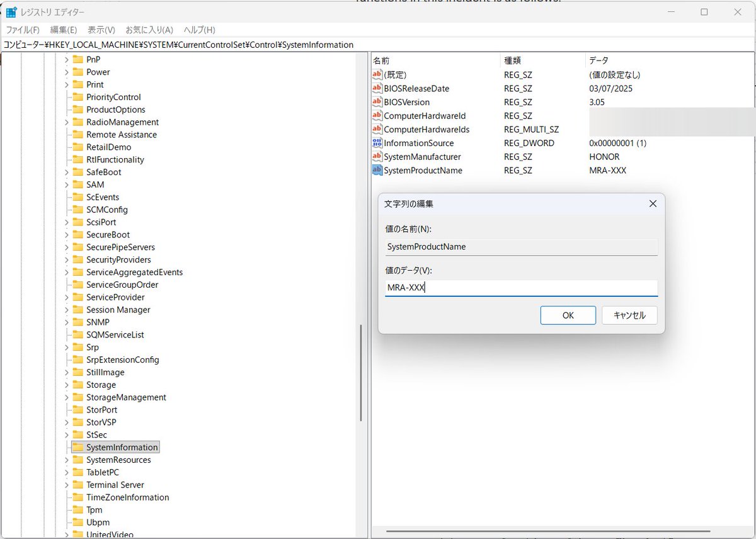The width and height of the screenshot is (756, 539).
Task: Click the folder icon beside PnP
Action: [77, 59]
